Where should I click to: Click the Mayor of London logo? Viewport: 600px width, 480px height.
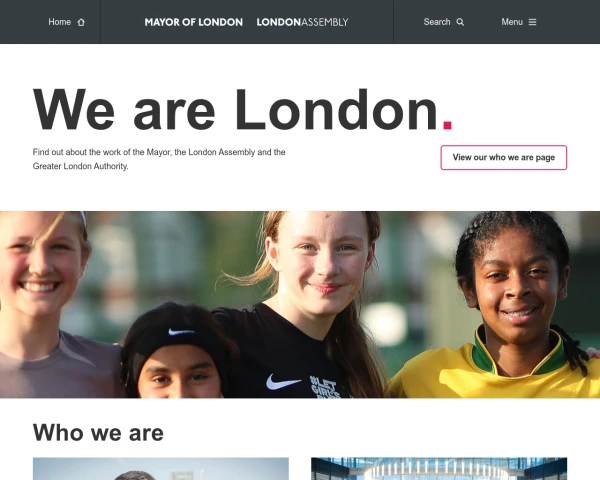tap(194, 22)
